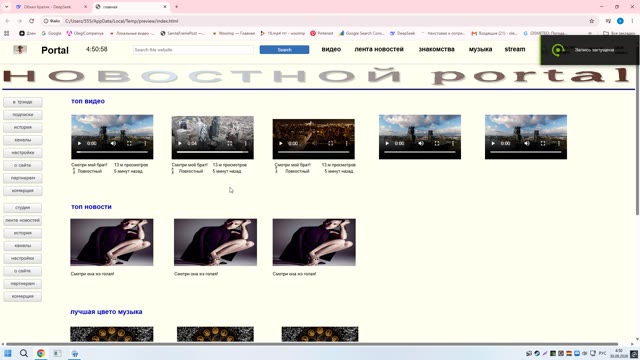Image resolution: width=640 pixels, height=360 pixels.
Task: Open the stream navigation link
Action: pyautogui.click(x=515, y=49)
